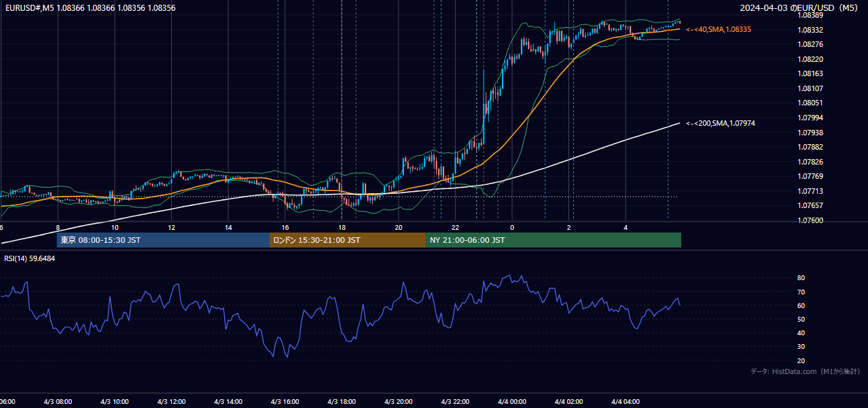Viewport: 868px width, 408px height.
Task: Select the 2024-04-03 EUR/USD (M5) chart heading
Action: [x=799, y=8]
